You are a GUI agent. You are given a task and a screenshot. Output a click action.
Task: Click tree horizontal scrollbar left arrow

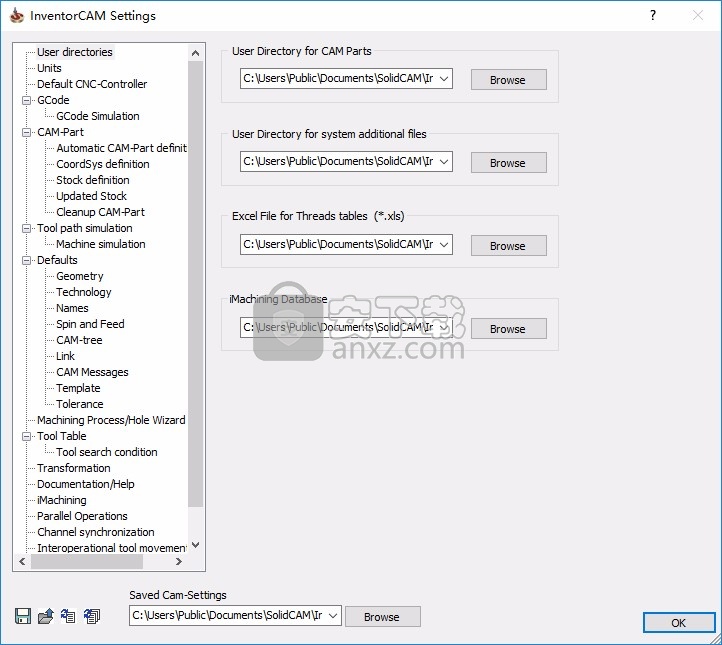[22, 562]
